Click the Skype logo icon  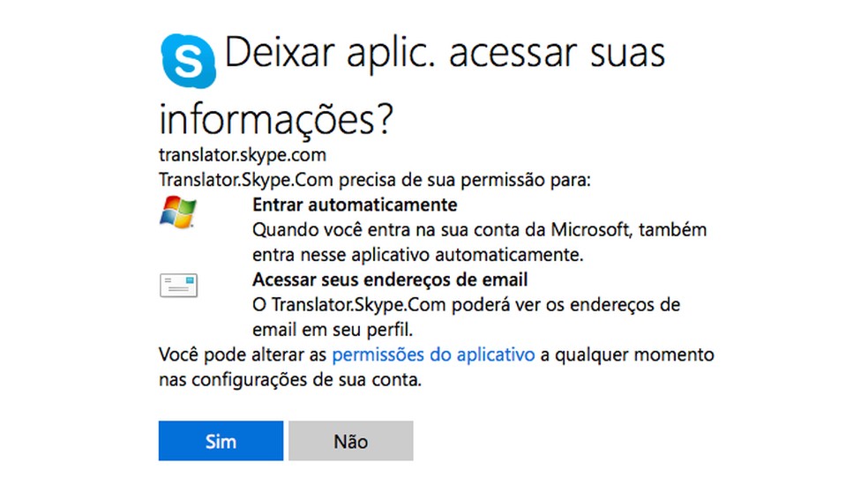(188, 61)
